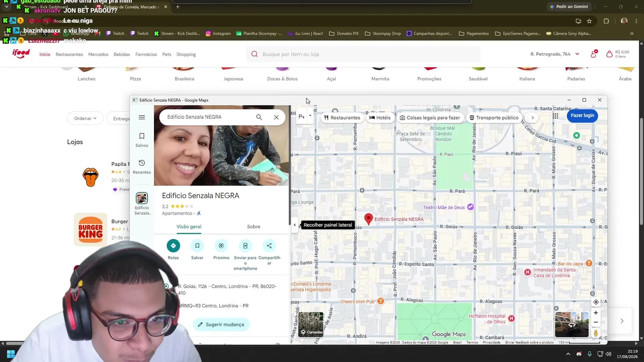Share the place with Compartilhar button
Screen dimensions: 644x362
pyautogui.click(x=269, y=252)
